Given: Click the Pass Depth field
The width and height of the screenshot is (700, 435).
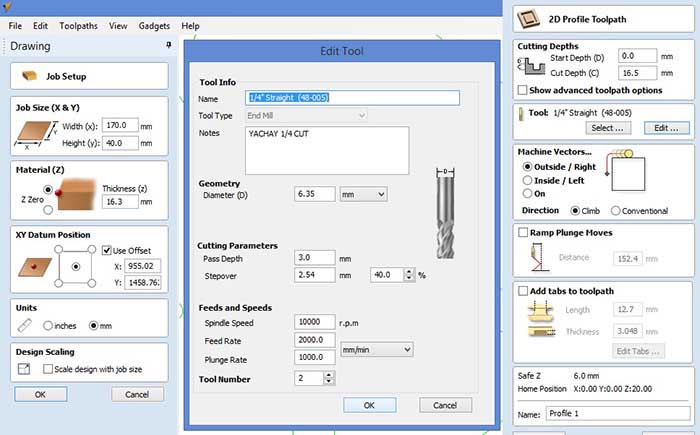Looking at the screenshot, I should (x=315, y=258).
